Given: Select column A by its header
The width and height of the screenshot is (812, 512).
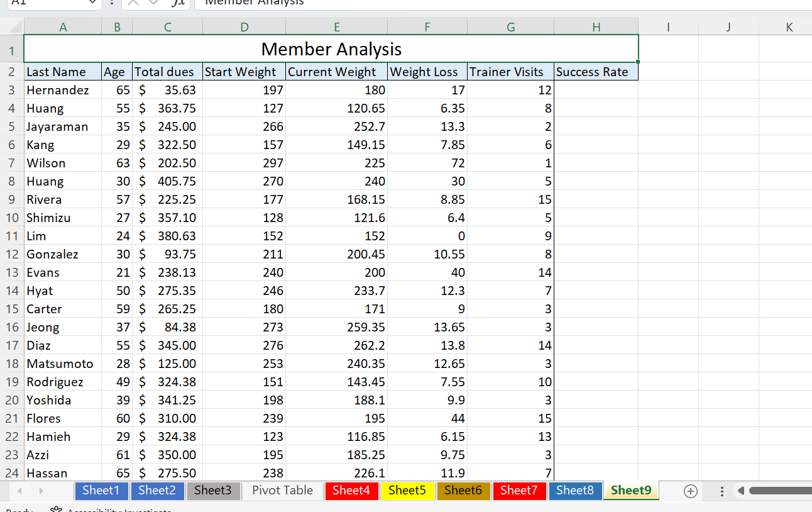Looking at the screenshot, I should [63, 26].
